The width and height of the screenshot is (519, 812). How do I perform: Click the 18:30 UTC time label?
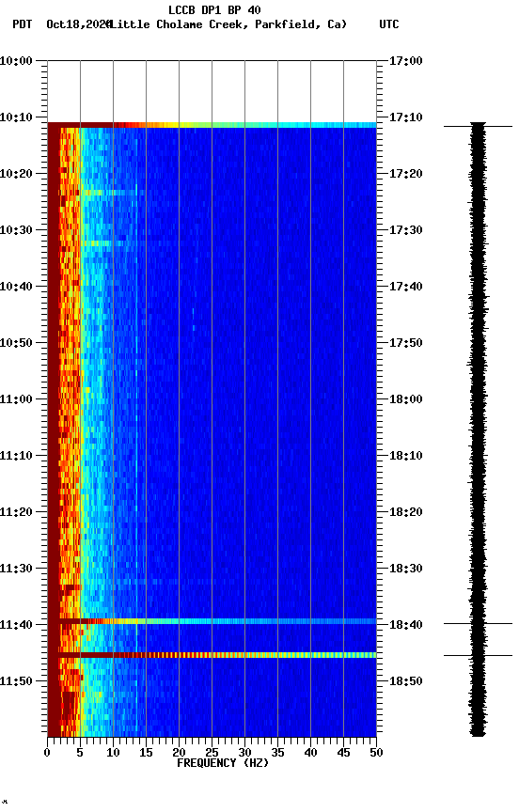(405, 570)
